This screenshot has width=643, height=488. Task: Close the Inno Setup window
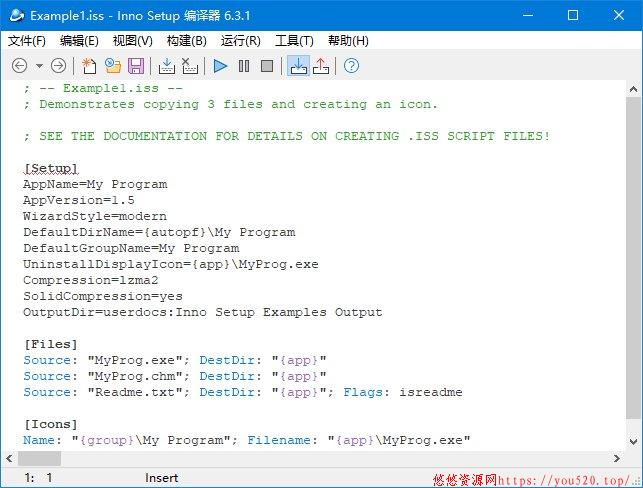click(618, 16)
